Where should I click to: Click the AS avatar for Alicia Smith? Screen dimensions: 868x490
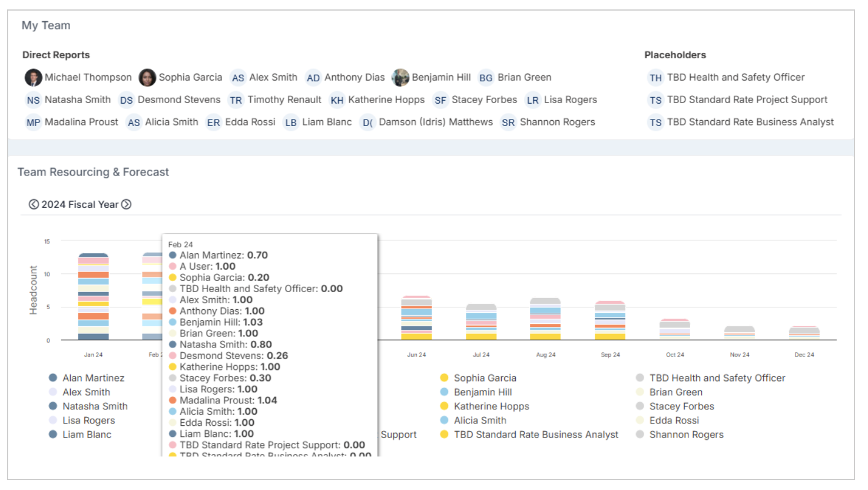click(134, 122)
